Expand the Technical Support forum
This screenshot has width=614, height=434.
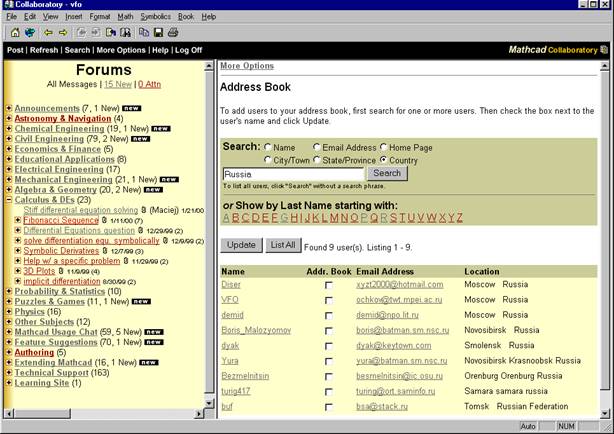pos(9,373)
